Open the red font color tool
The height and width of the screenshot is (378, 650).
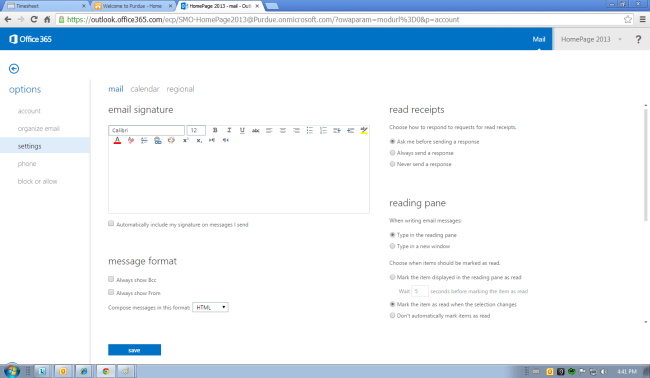(x=117, y=141)
